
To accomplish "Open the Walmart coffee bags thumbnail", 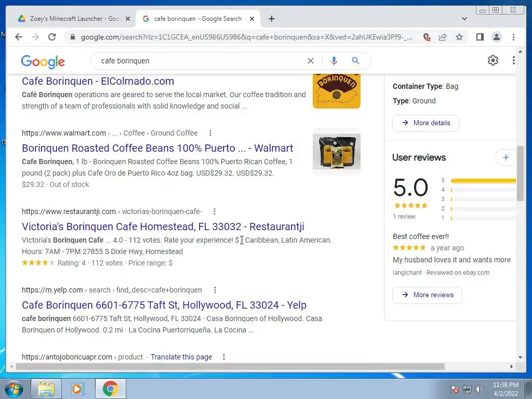I will [x=337, y=151].
